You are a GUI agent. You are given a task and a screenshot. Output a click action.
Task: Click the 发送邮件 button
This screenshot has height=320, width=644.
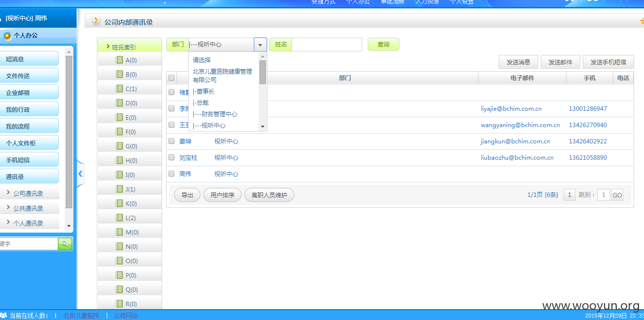(560, 62)
